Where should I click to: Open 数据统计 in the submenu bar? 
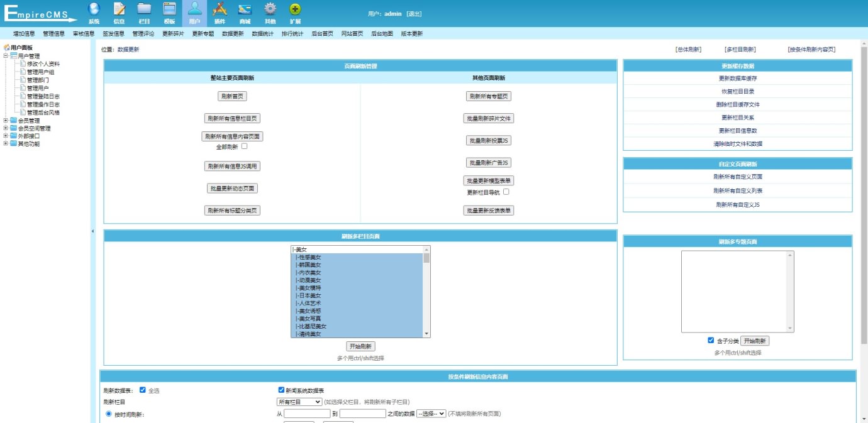tap(263, 34)
